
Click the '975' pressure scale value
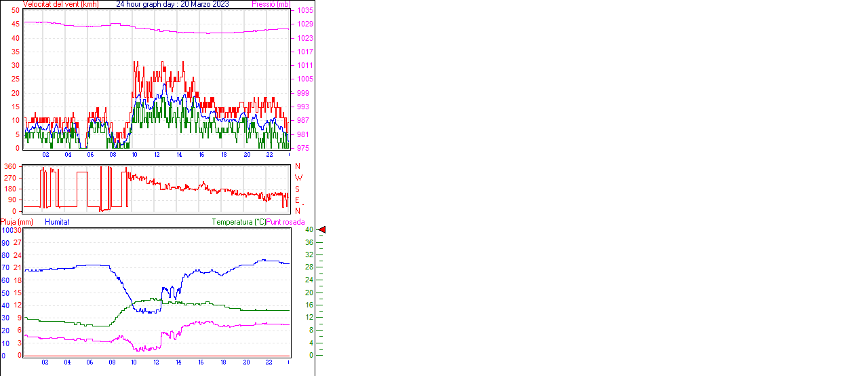pos(302,148)
